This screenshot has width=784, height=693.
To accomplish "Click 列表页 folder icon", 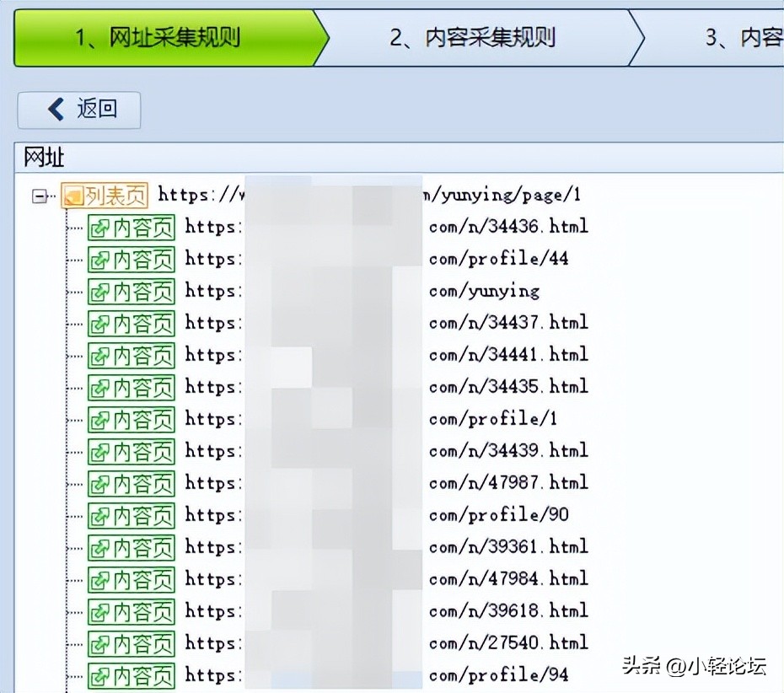I will 73,196.
